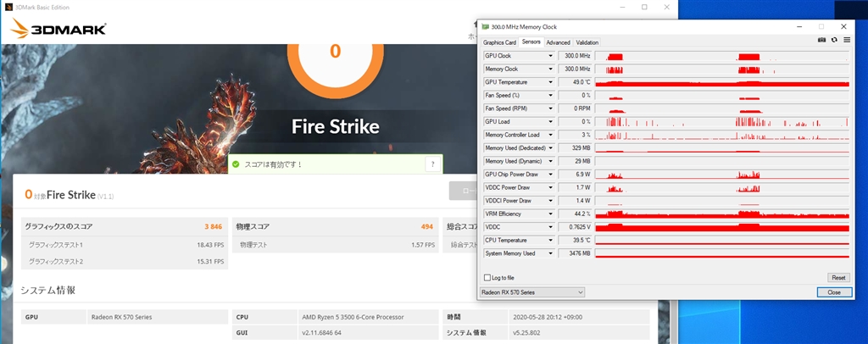Viewport: 868px width, 344px height.
Task: Open the Validation tab
Action: [x=587, y=42]
